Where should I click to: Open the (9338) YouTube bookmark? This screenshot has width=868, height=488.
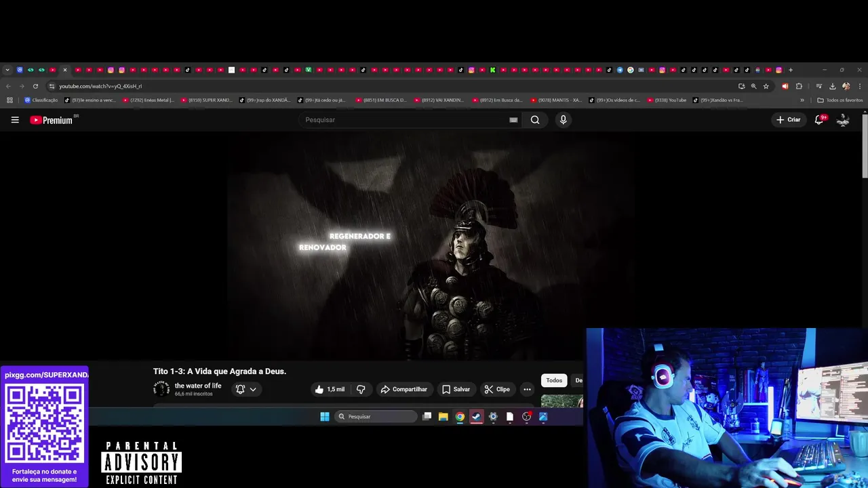[x=667, y=100]
